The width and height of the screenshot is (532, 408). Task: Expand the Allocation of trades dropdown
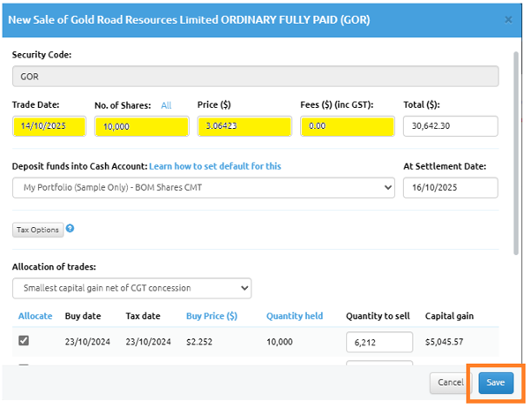131,288
